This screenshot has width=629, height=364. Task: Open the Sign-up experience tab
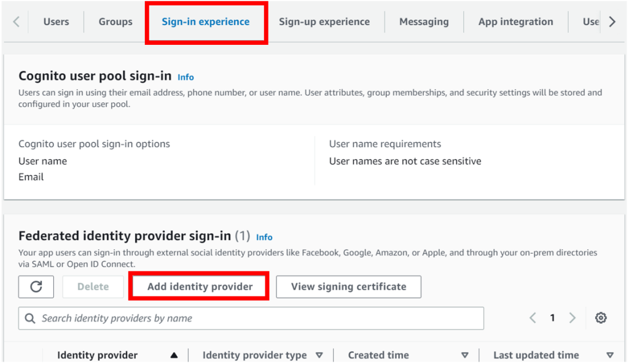324,21
